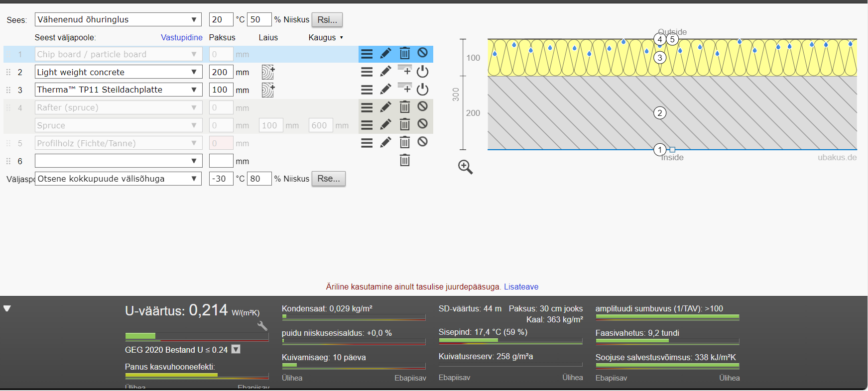Screen dimensions: 868x391
Task: Add wood fraction to Light weight concrete layer
Action: pos(268,72)
